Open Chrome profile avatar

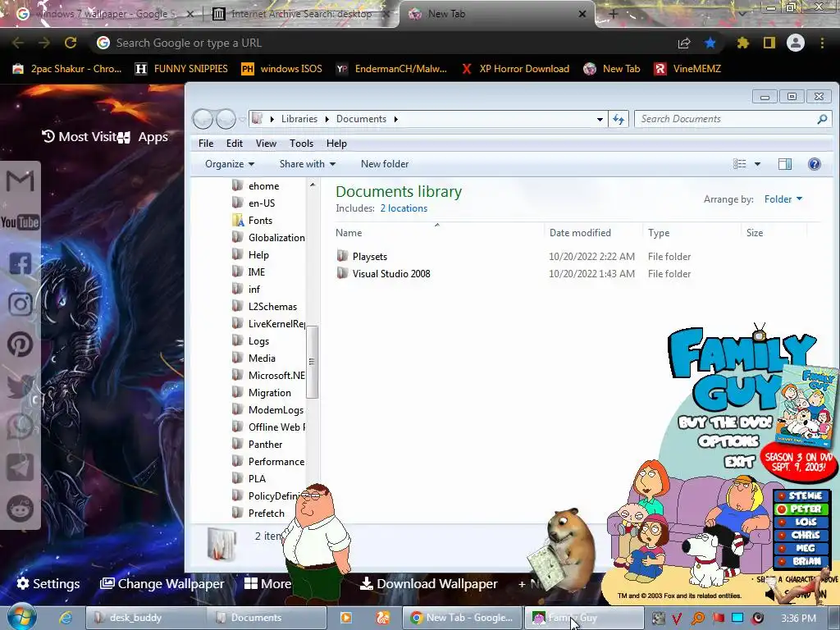[796, 43]
